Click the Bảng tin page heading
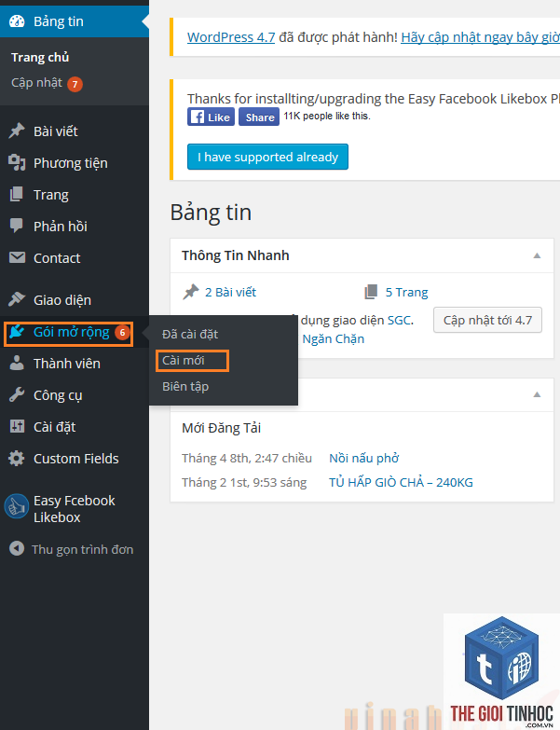560x730 pixels. (x=211, y=213)
